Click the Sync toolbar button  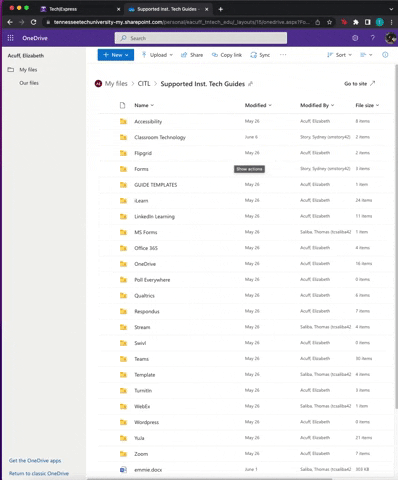[x=260, y=55]
